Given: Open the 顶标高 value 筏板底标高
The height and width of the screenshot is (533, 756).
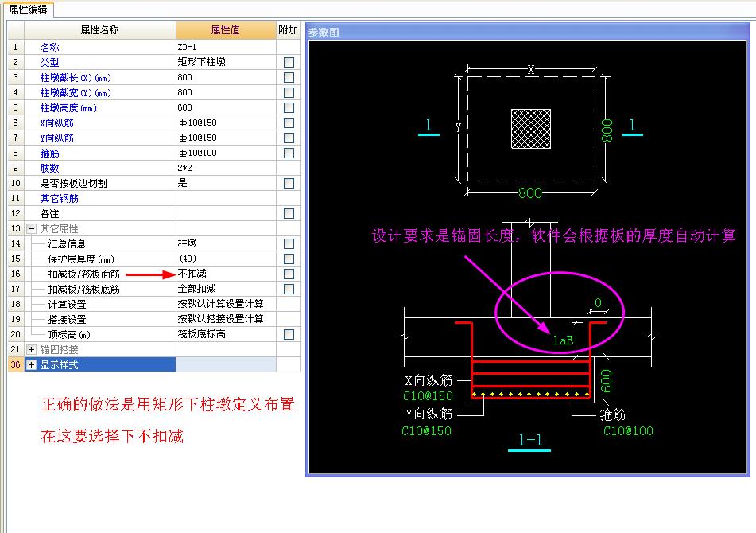Looking at the screenshot, I should coord(226,334).
